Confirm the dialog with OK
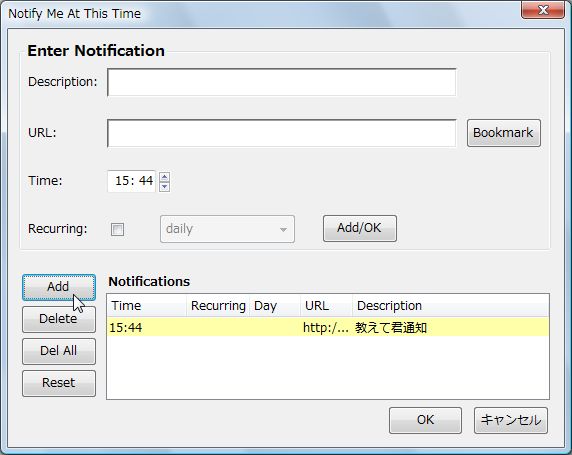572x455 pixels. pyautogui.click(x=425, y=420)
